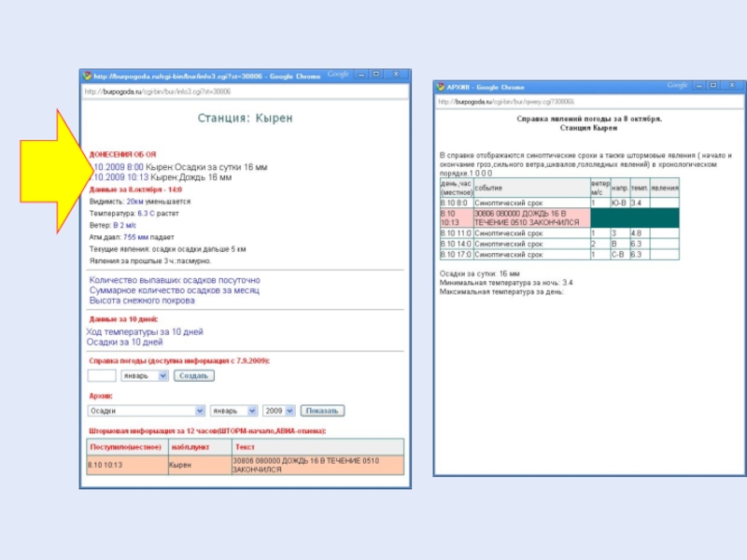Click the ДОНЕСЕНИЯ ОБ ОЯ heading
Image resolution: width=747 pixels, height=560 pixels.
coord(123,154)
